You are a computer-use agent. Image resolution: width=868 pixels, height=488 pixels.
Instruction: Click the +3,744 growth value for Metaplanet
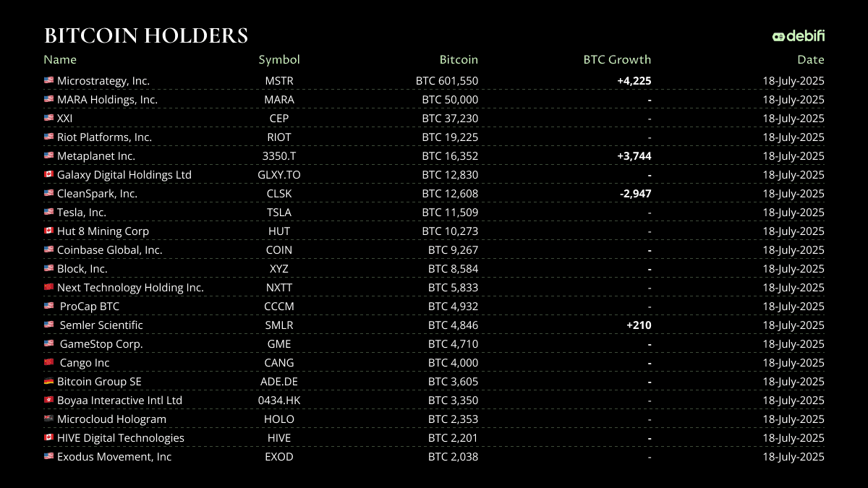click(x=634, y=156)
